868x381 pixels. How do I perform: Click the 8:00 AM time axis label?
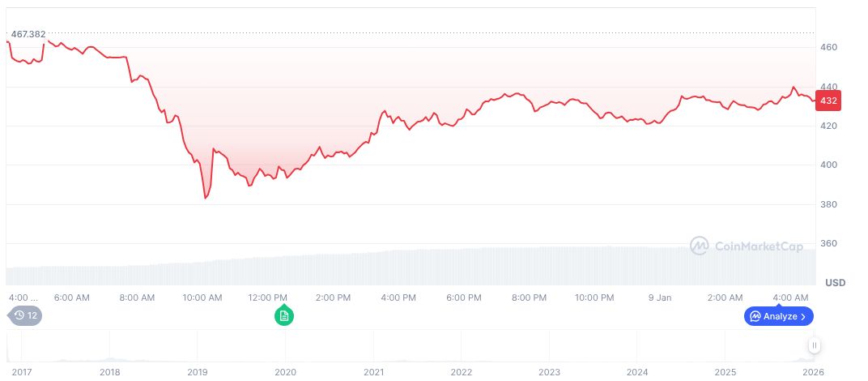(x=137, y=298)
